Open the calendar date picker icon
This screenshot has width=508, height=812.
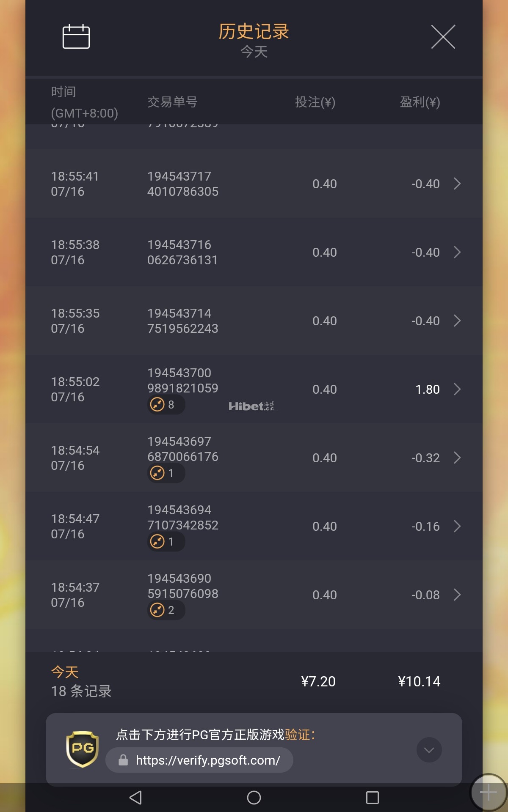point(76,37)
